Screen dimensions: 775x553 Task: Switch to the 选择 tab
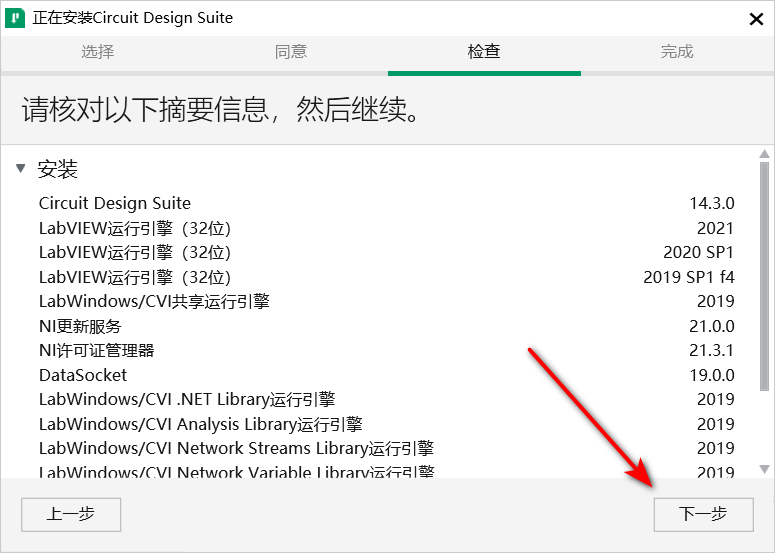click(x=98, y=51)
